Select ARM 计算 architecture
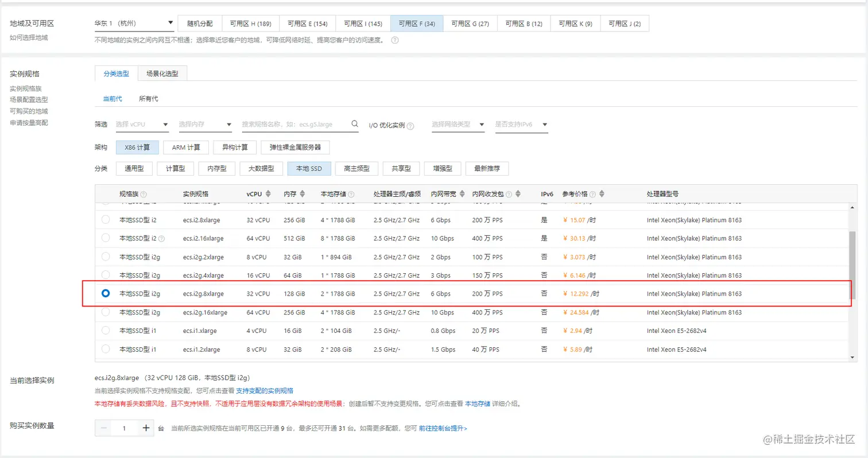This screenshot has height=458, width=868. click(x=186, y=148)
